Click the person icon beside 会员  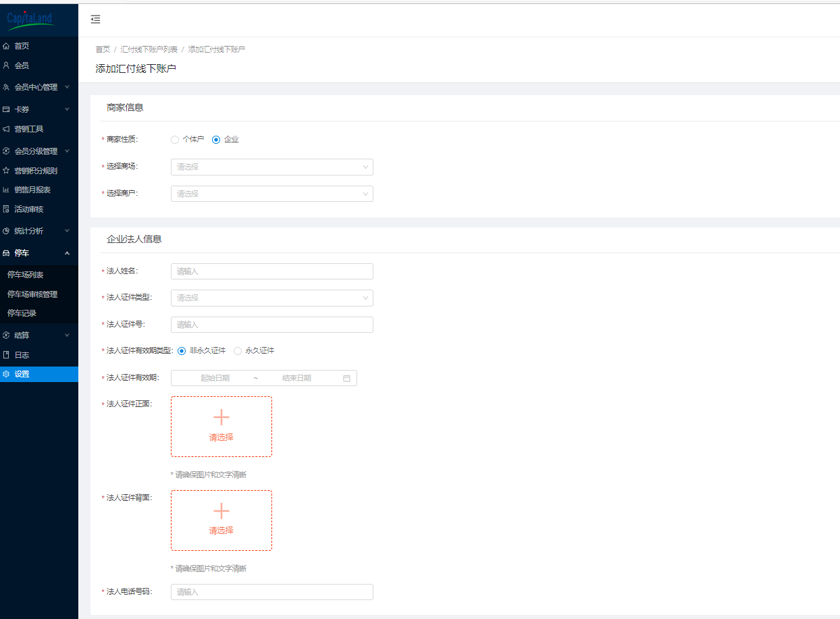6,65
